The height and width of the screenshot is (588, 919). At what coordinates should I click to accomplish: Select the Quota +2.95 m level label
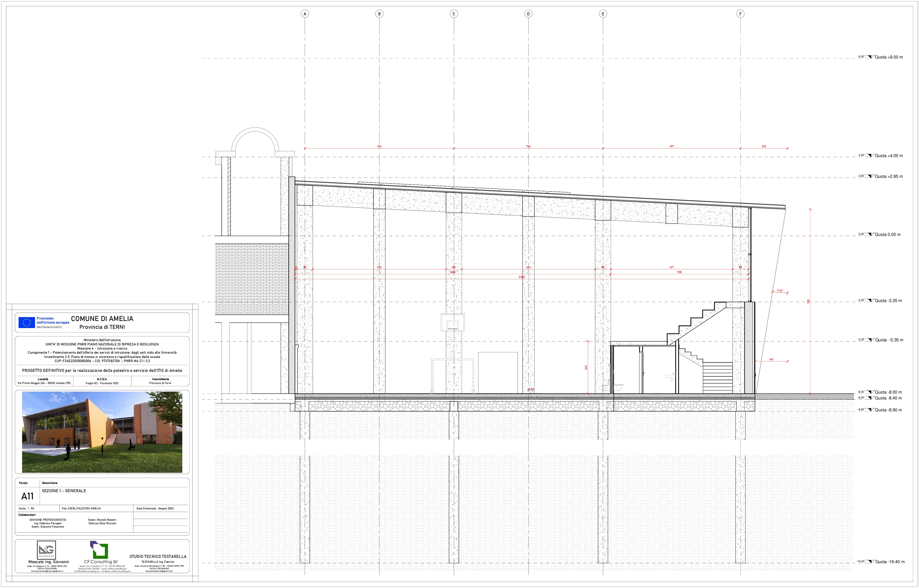click(889, 176)
